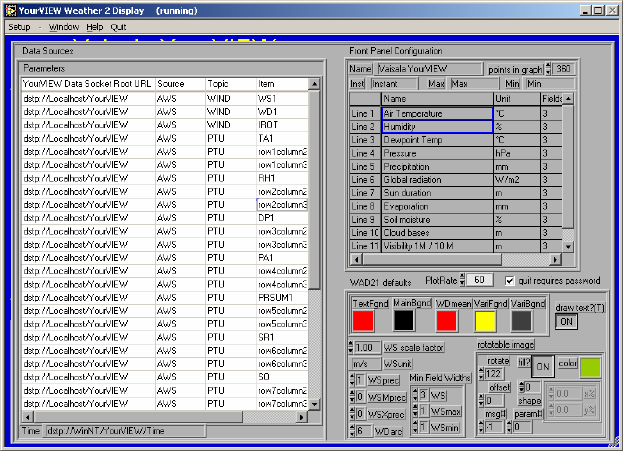The width and height of the screenshot is (623, 451).
Task: Click left arrow of Parameters horizontal scrollbar
Action: 27,417
